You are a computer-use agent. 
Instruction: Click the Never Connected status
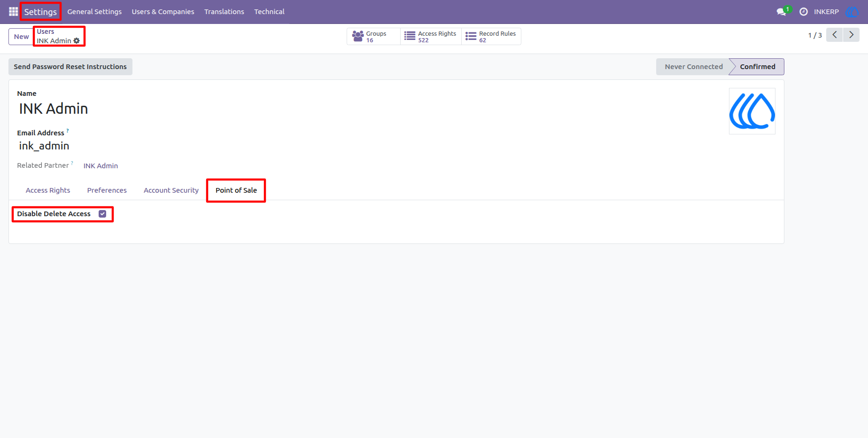tap(693, 67)
